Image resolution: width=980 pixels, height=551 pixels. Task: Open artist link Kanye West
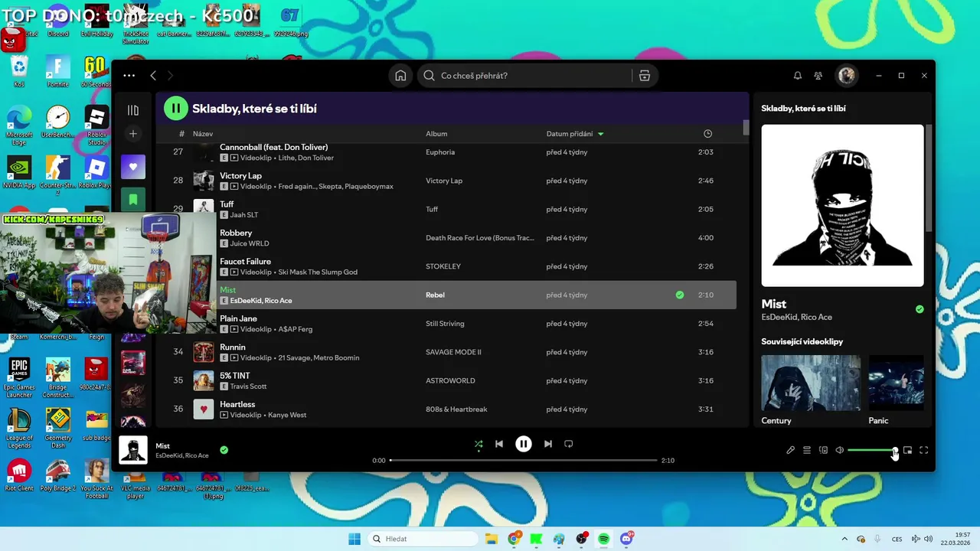[289, 415]
